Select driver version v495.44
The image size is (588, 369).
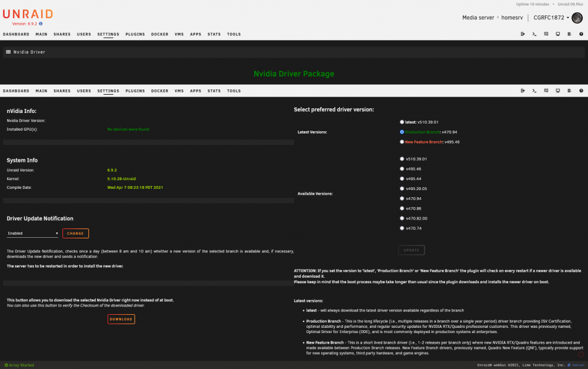point(402,179)
